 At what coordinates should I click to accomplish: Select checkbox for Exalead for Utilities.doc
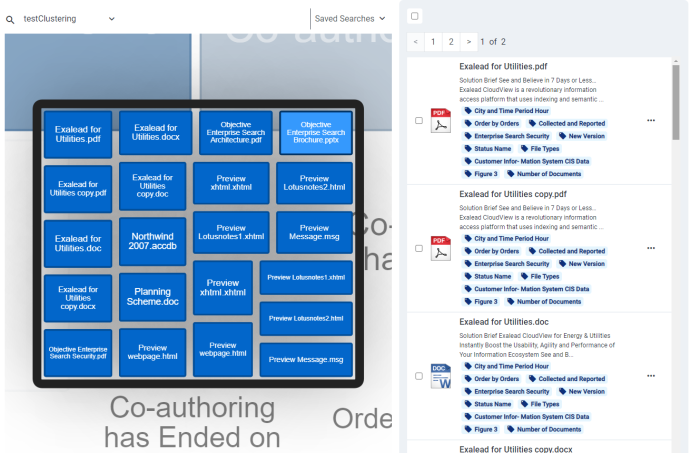click(x=418, y=376)
